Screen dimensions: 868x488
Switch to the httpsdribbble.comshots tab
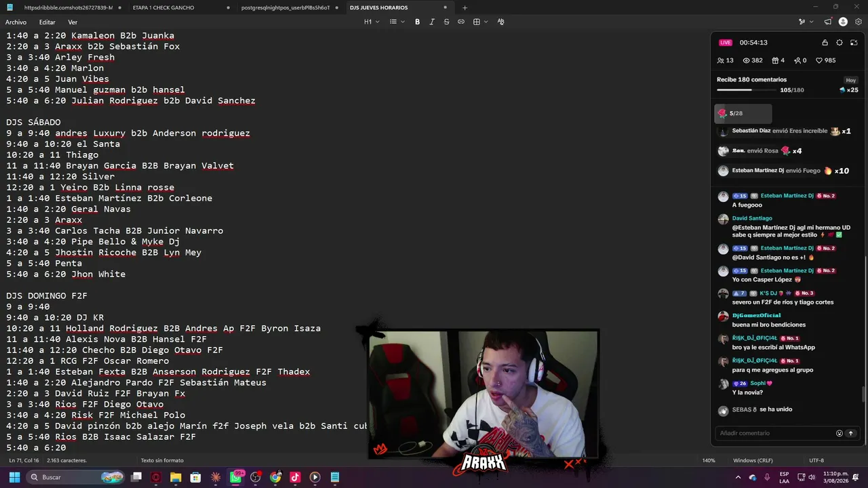pyautogui.click(x=68, y=7)
